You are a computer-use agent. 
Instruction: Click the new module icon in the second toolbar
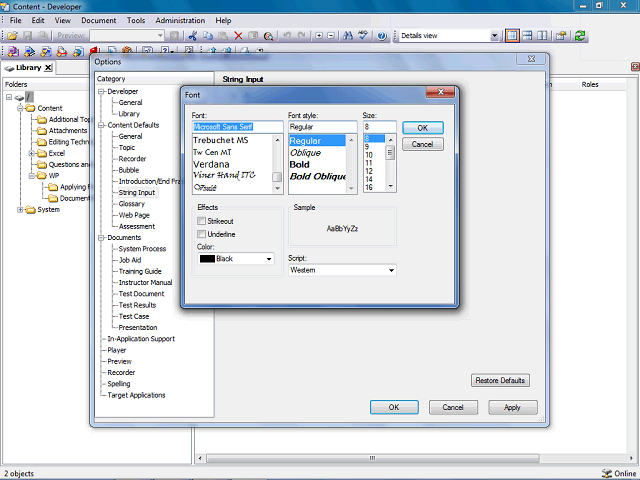click(x=13, y=52)
